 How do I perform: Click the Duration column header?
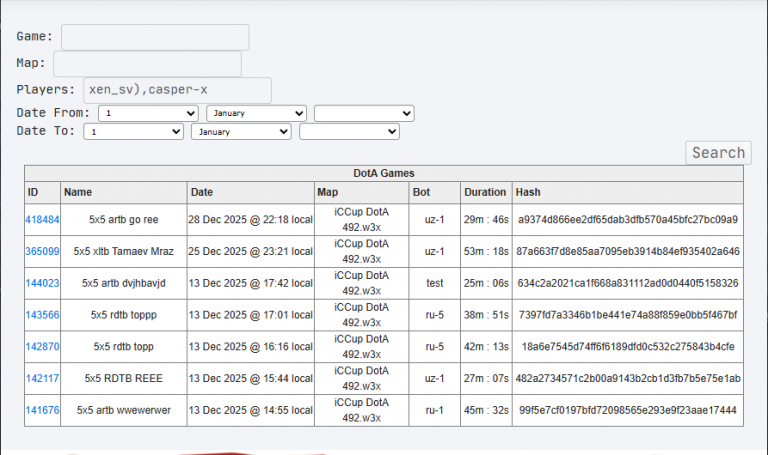486,192
